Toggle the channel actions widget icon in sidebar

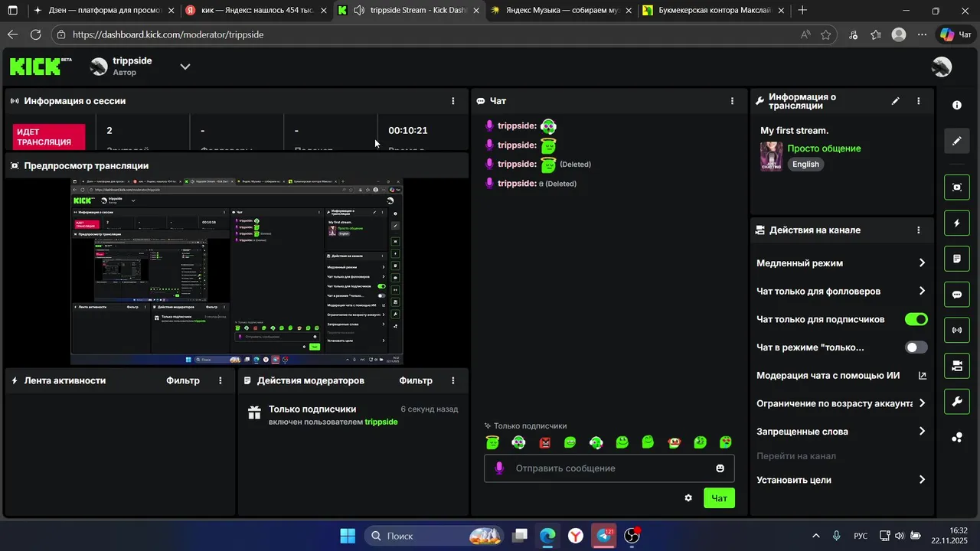coord(957,366)
